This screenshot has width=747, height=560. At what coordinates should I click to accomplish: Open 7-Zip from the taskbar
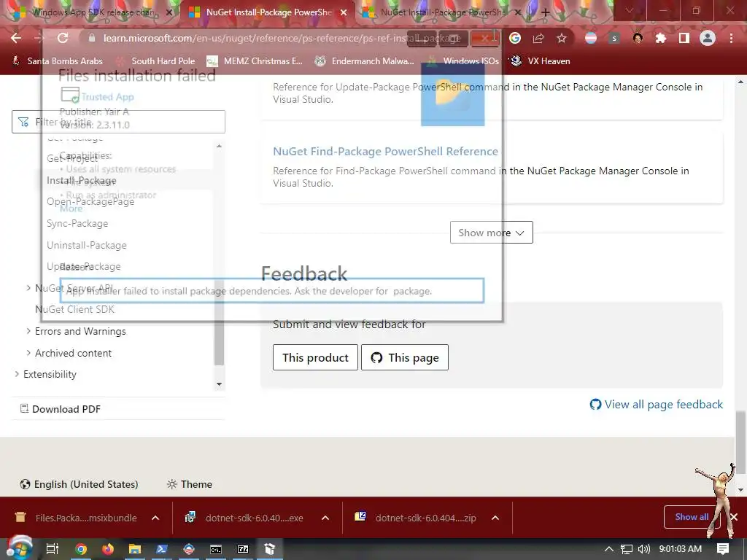[243, 549]
